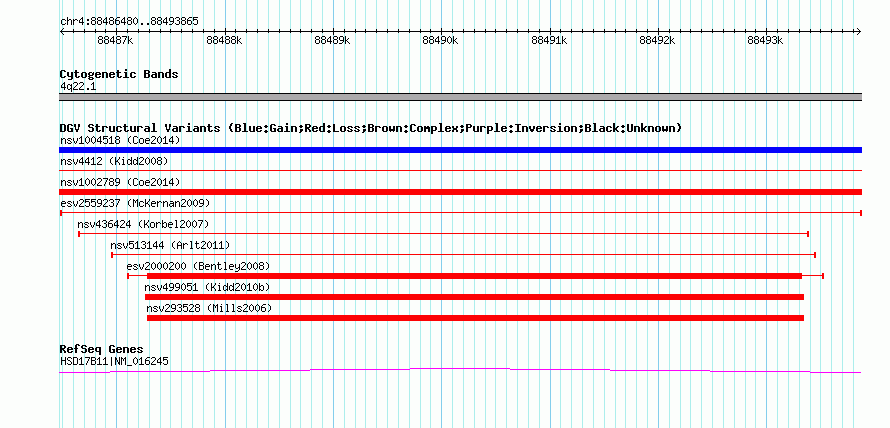This screenshot has height=428, width=890.
Task: Click the Cytogenetic Bands track title
Action: 119,74
